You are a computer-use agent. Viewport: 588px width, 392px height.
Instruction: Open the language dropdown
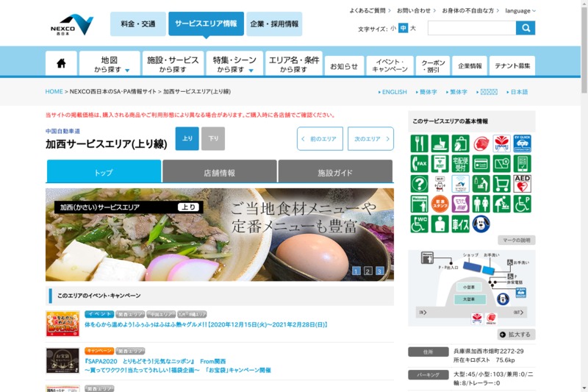(520, 11)
